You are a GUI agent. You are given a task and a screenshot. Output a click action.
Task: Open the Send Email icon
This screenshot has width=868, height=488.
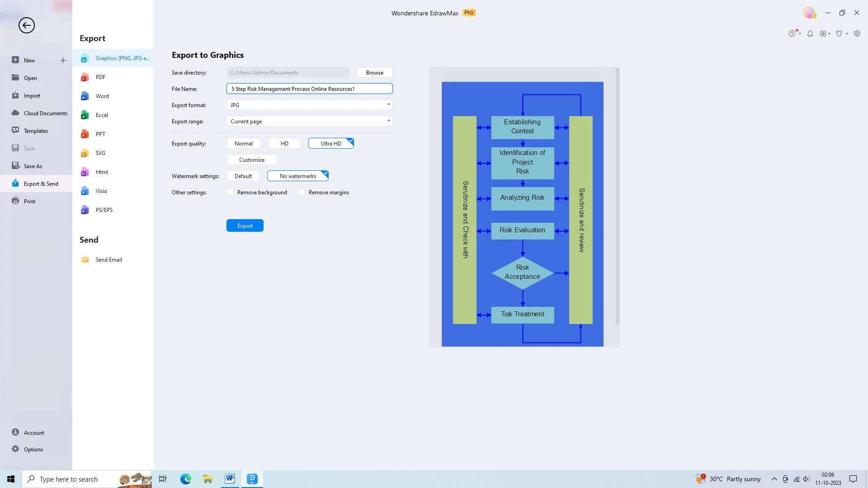(85, 259)
